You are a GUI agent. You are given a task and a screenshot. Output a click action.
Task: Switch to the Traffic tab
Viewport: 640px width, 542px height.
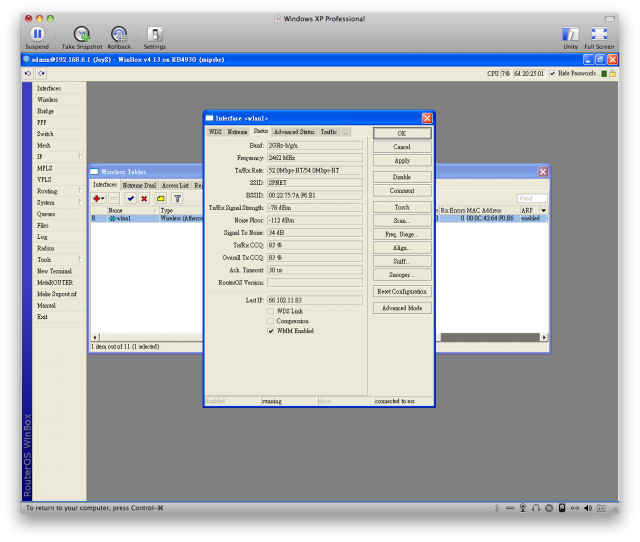pos(329,132)
